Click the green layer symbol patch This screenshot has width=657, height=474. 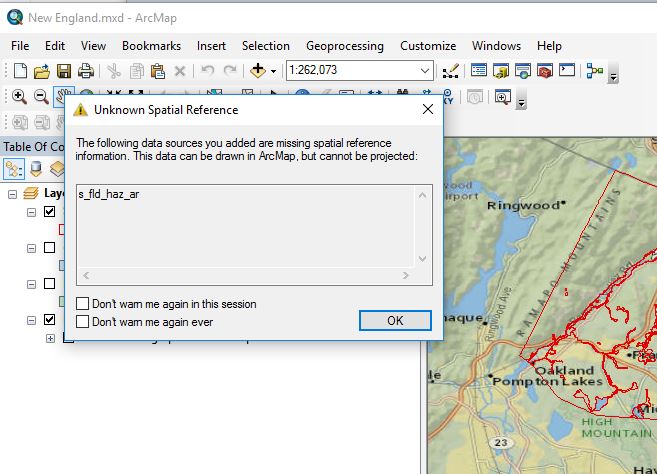click(x=62, y=301)
